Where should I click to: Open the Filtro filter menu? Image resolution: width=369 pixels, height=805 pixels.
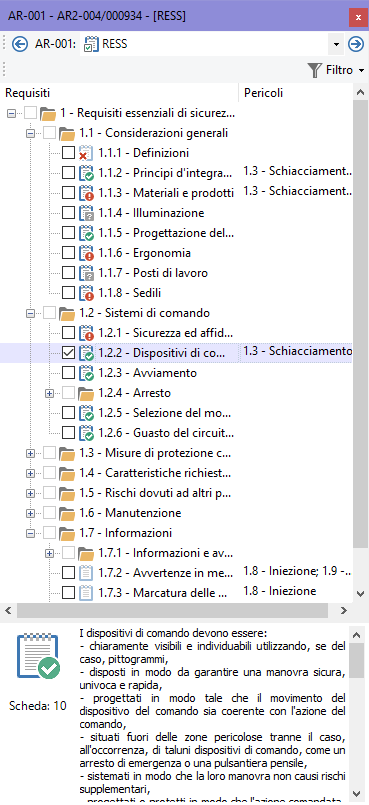[x=337, y=70]
